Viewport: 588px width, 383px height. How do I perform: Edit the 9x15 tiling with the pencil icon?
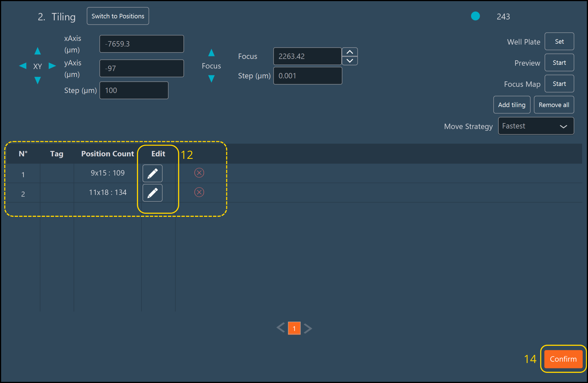[x=152, y=173]
